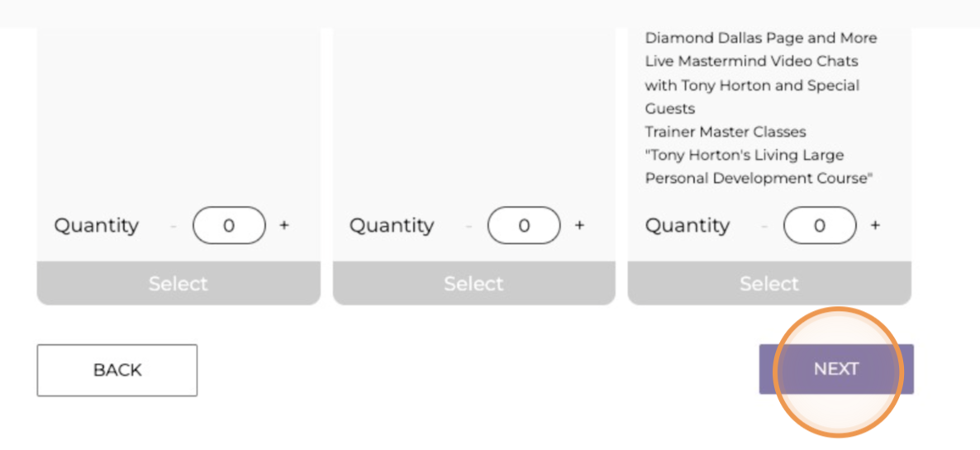980x450 pixels.
Task: Click the Quantity label in middle card
Action: point(392,225)
